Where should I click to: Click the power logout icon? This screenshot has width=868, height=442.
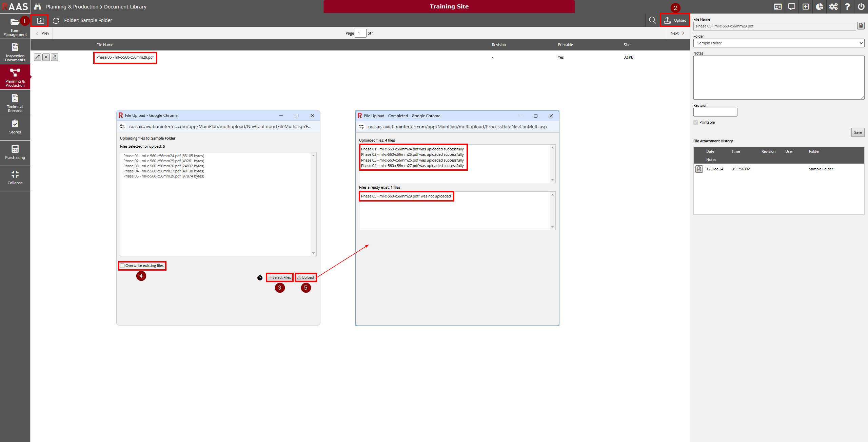pyautogui.click(x=861, y=6)
